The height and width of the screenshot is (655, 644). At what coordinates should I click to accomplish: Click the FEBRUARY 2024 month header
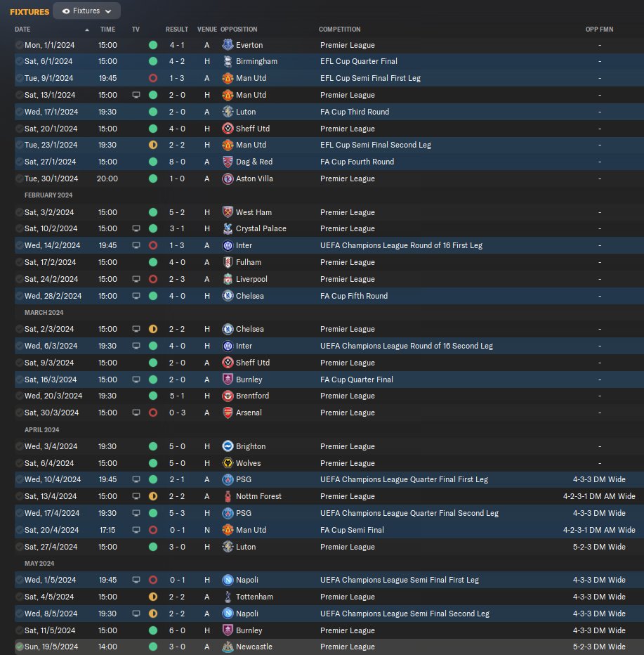click(48, 195)
